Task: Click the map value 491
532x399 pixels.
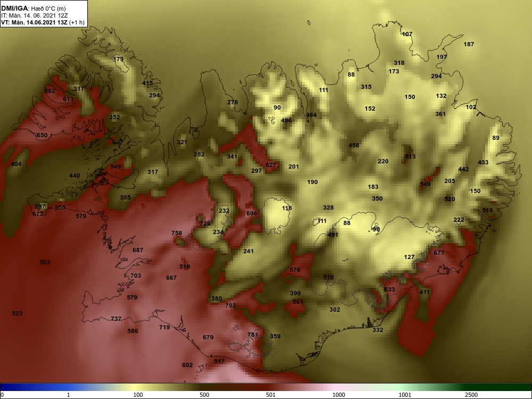Action: (x=333, y=235)
